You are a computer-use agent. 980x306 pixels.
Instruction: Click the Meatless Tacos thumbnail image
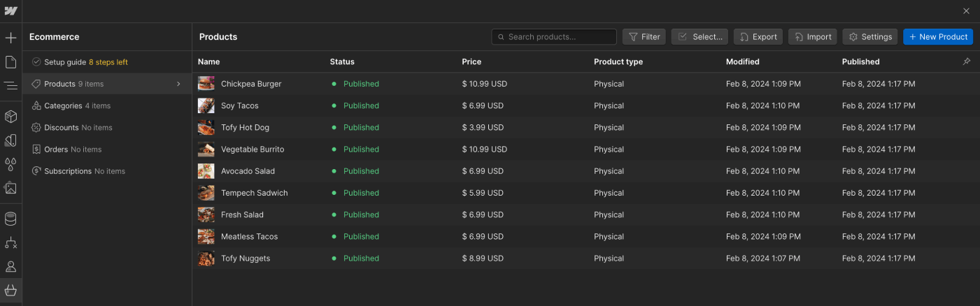[x=206, y=236]
